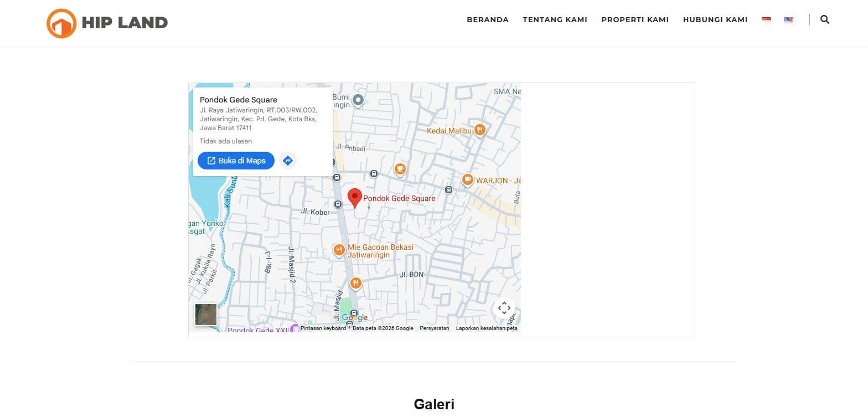
Task: Click the Laporkan kesalahan peta link
Action: [x=487, y=328]
